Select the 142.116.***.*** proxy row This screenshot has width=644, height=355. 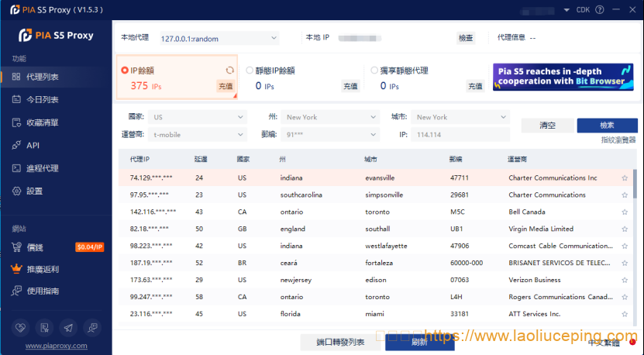(x=375, y=212)
